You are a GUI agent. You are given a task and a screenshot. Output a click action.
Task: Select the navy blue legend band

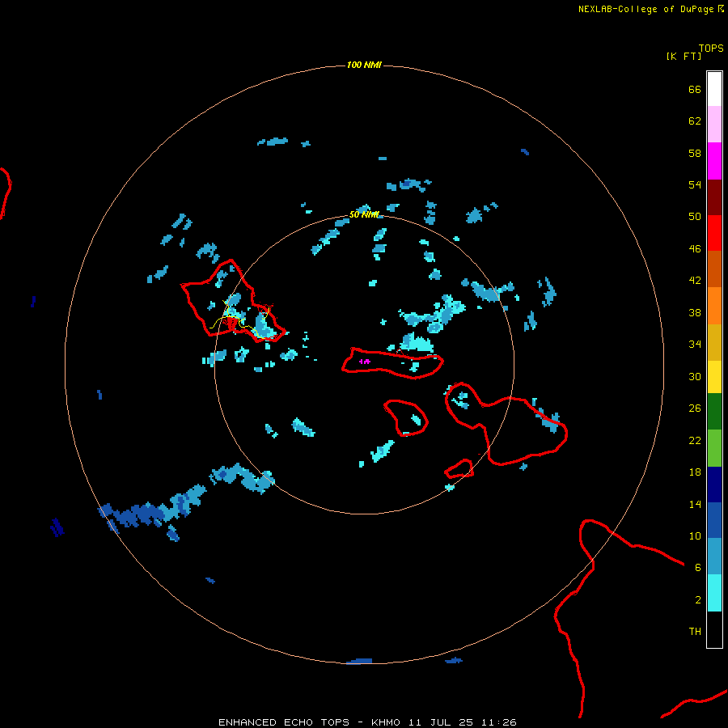point(714,485)
